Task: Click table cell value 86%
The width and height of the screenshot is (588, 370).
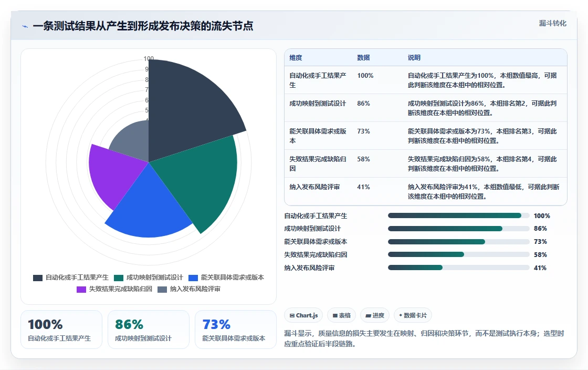Action: (363, 103)
